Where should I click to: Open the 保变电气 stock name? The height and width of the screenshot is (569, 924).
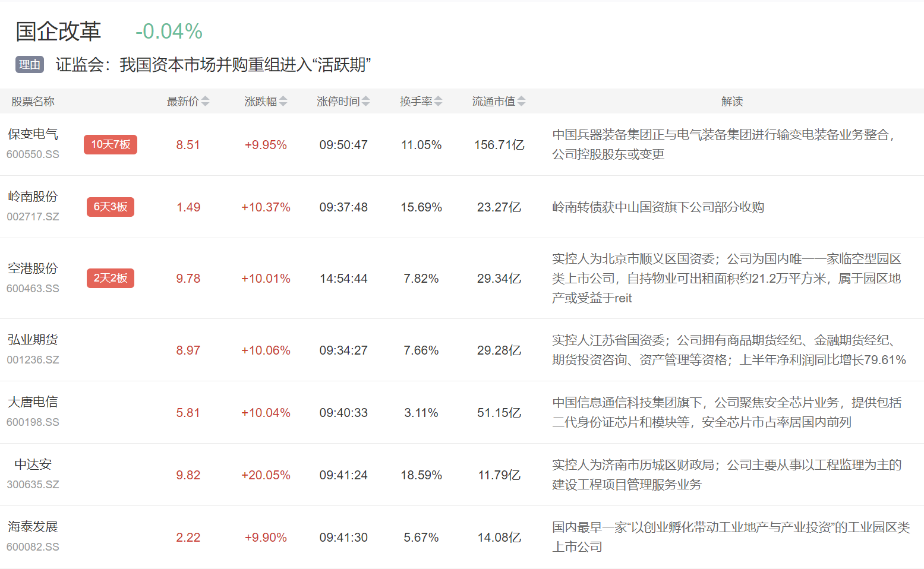[33, 134]
